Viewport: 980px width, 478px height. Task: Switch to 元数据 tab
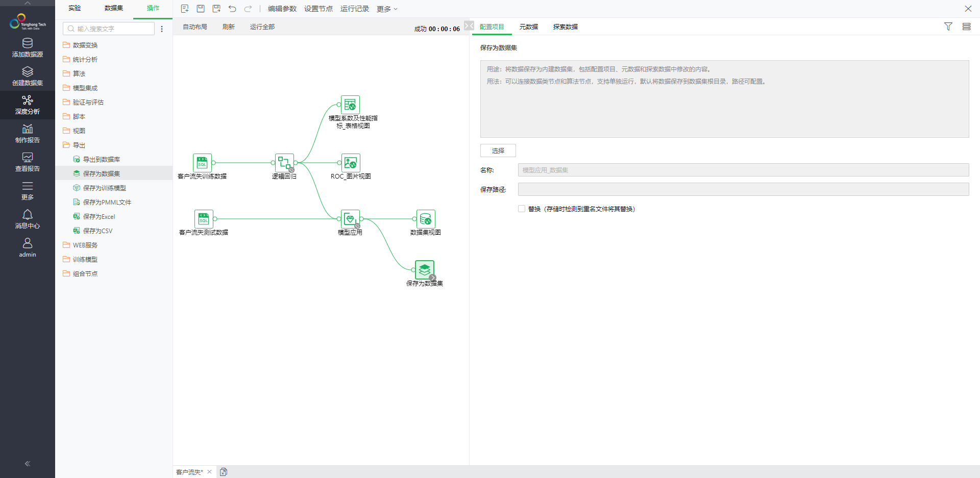(x=529, y=27)
